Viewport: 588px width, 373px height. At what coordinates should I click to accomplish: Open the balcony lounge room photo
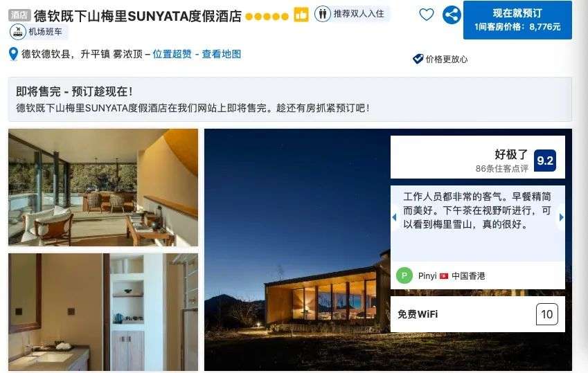click(103, 188)
